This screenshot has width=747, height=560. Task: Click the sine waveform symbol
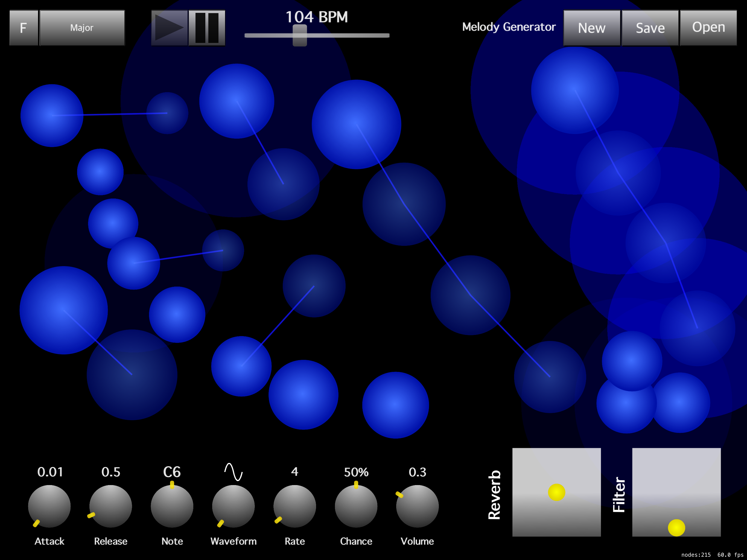(233, 472)
